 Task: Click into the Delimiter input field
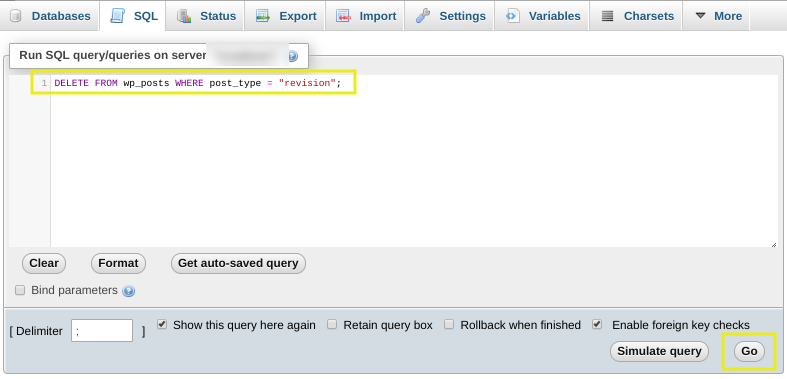point(102,331)
